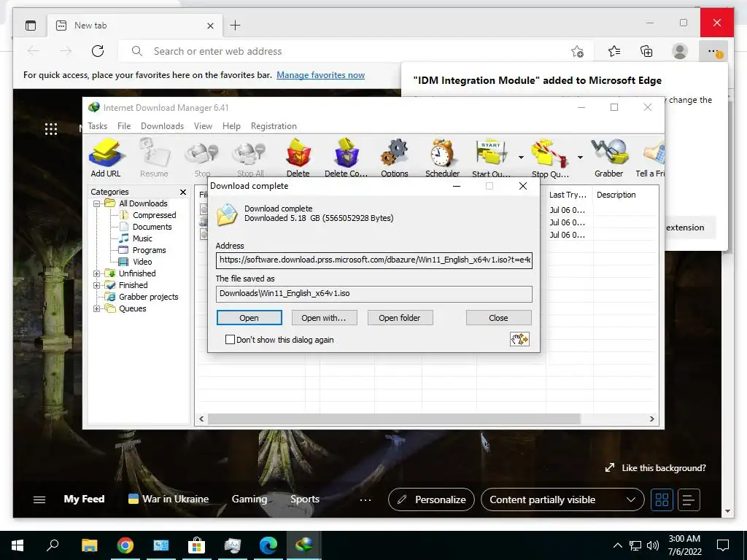Expand the Finished category node
The image size is (747, 560).
click(97, 285)
